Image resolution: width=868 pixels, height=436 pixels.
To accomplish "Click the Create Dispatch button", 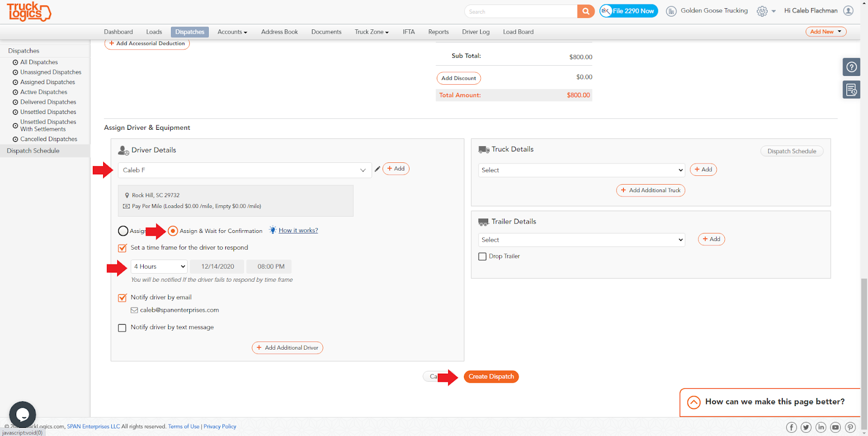I will [x=491, y=377].
